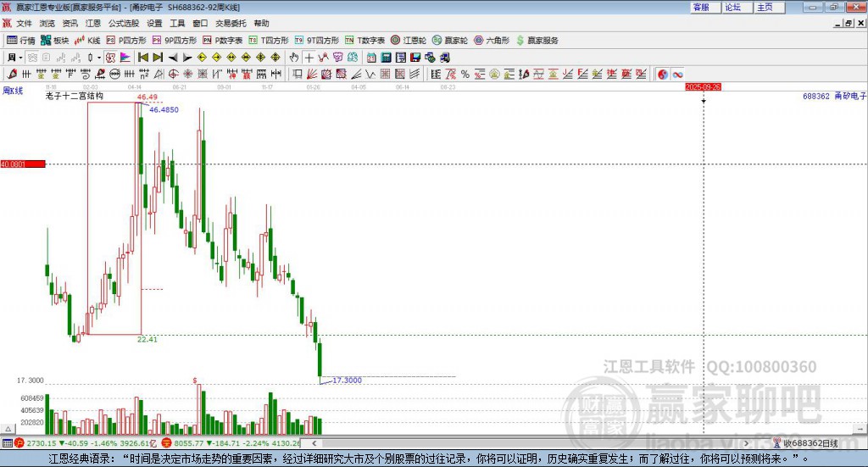Expand the 周 period dropdown
This screenshot has height=467, width=868.
coord(20,58)
